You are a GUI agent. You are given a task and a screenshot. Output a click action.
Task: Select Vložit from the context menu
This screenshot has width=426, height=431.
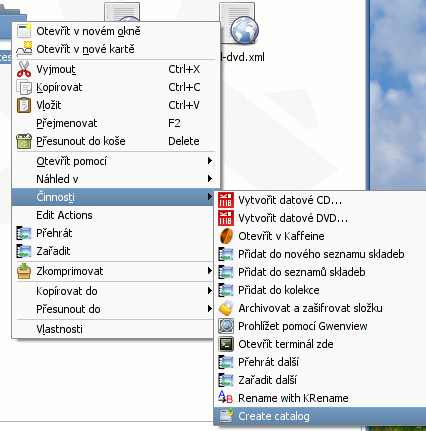tap(116, 105)
